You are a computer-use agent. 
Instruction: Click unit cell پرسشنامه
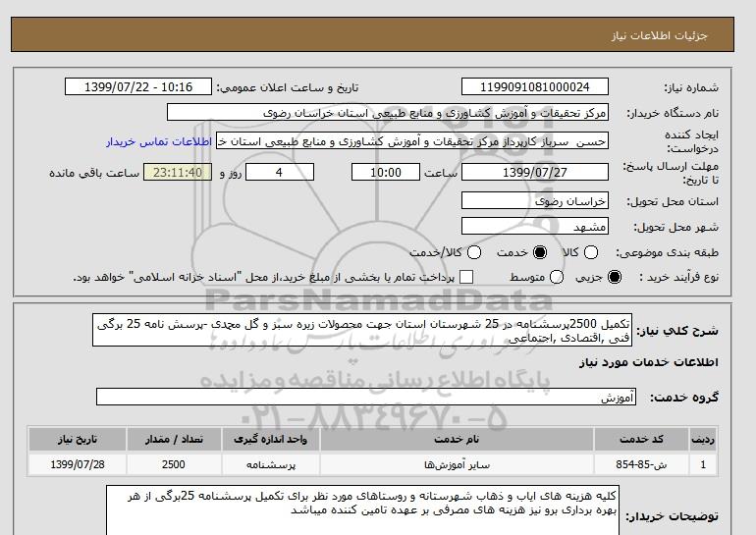point(270,464)
